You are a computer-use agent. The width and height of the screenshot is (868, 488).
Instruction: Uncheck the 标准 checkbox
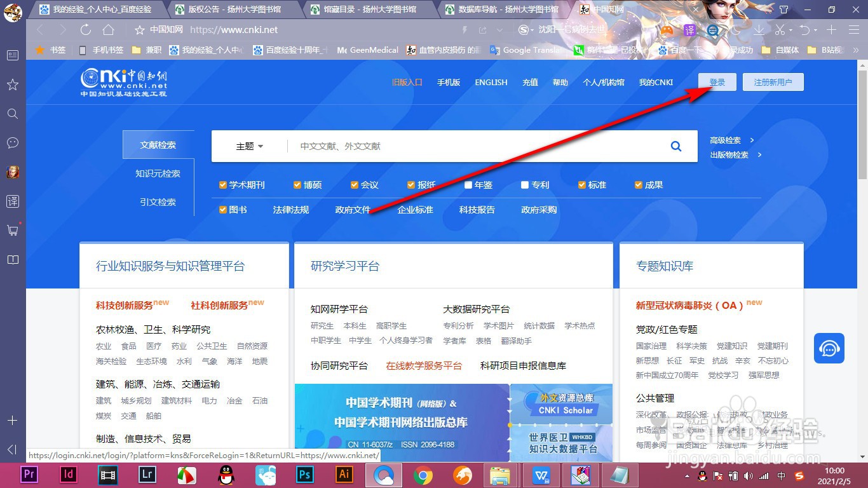pos(582,185)
